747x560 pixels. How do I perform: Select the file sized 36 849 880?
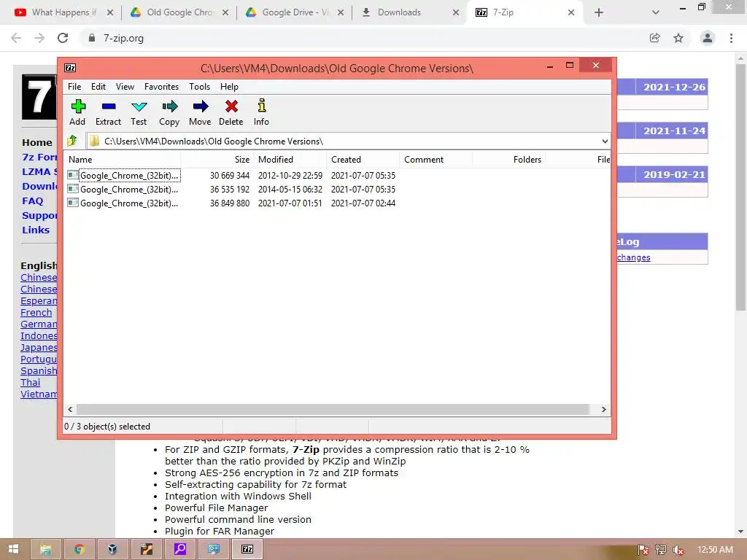coord(337,203)
